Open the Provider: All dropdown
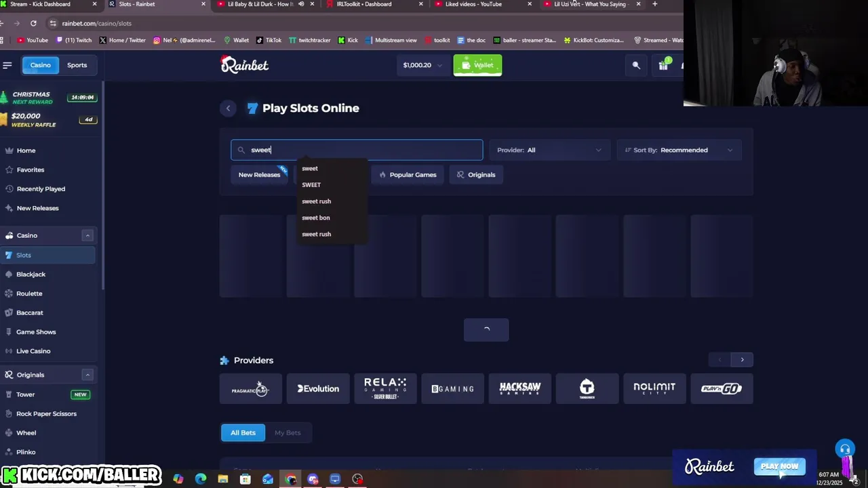 click(549, 150)
